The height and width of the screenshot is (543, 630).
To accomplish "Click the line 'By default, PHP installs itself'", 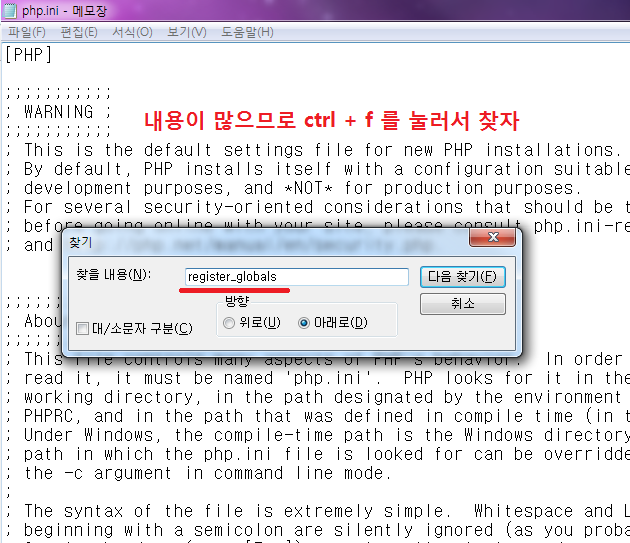I will pos(317,169).
